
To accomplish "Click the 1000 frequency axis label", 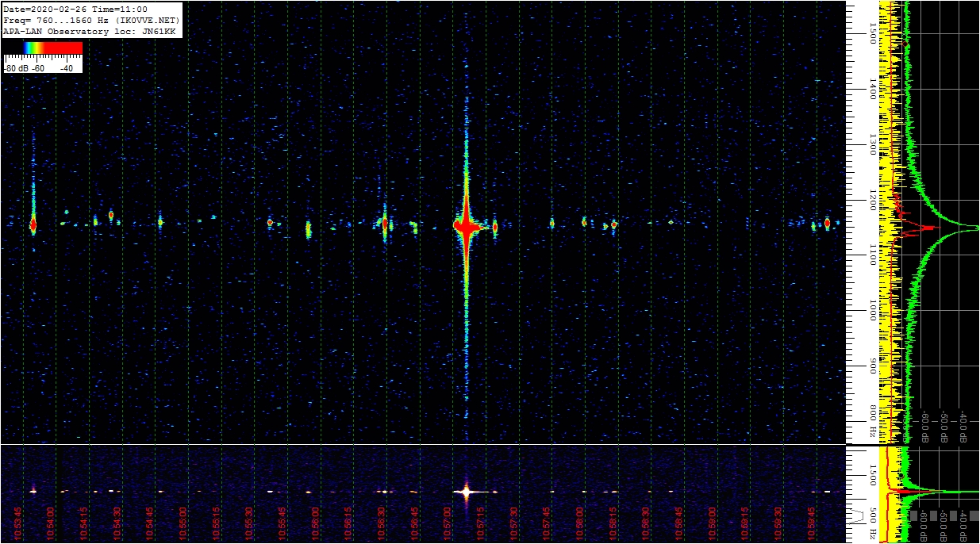I will tap(873, 310).
